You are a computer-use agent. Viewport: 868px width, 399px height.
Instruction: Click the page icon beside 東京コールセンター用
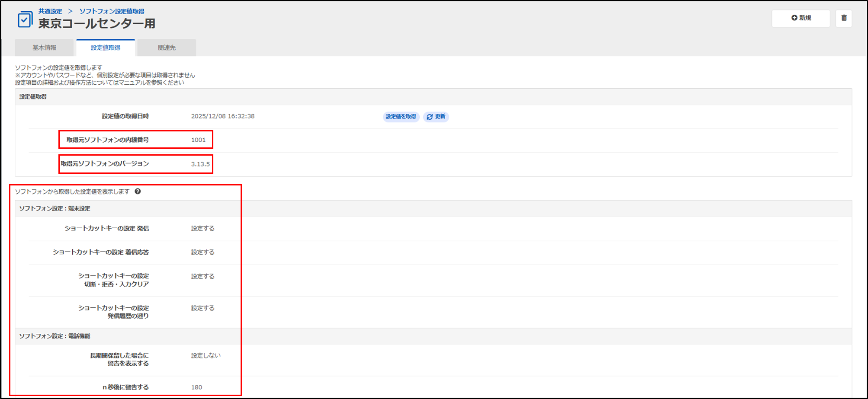click(x=25, y=19)
